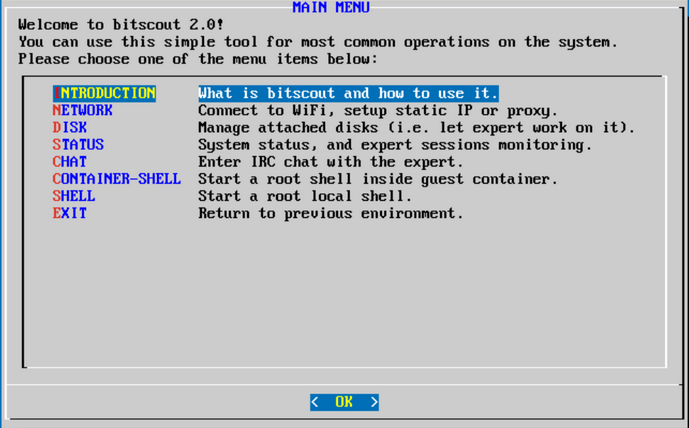Click the MAIN MENU dialog title
Viewport: 689px width, 428px height.
331,7
